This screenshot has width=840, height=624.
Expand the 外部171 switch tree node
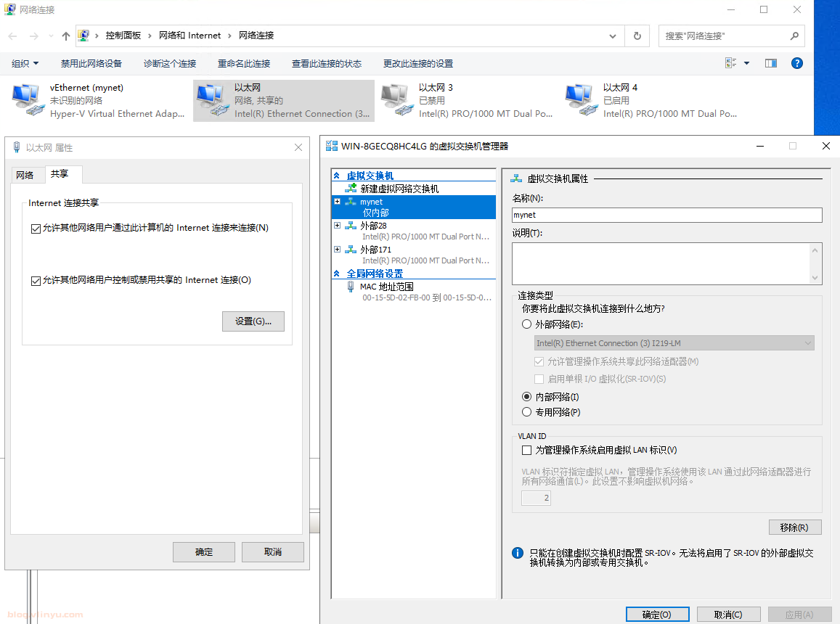pyautogui.click(x=337, y=249)
